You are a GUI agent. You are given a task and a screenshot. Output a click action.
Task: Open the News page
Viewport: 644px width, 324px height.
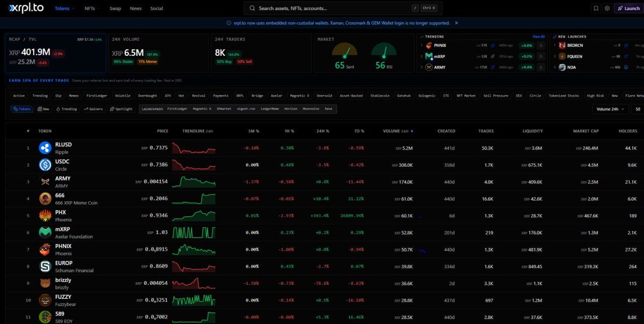(136, 9)
